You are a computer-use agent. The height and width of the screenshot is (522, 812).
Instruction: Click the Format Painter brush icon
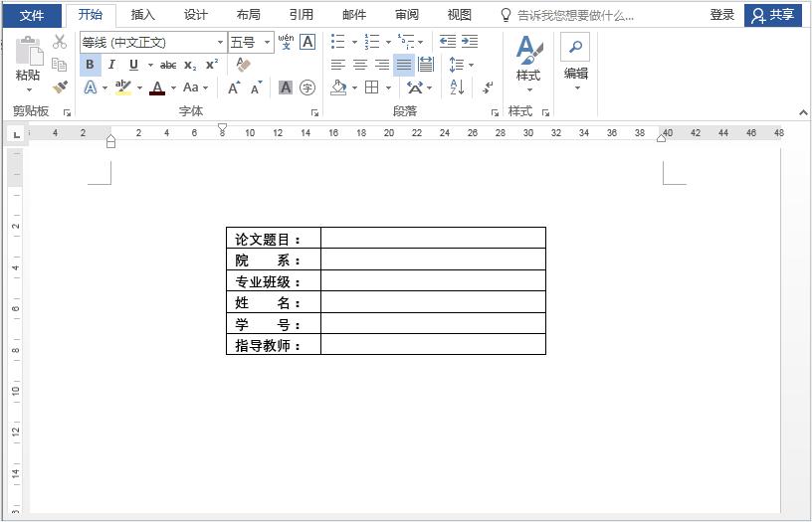pos(60,87)
